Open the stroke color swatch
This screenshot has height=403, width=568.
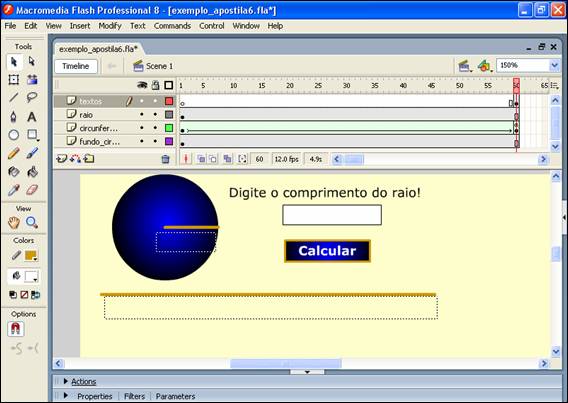30,256
